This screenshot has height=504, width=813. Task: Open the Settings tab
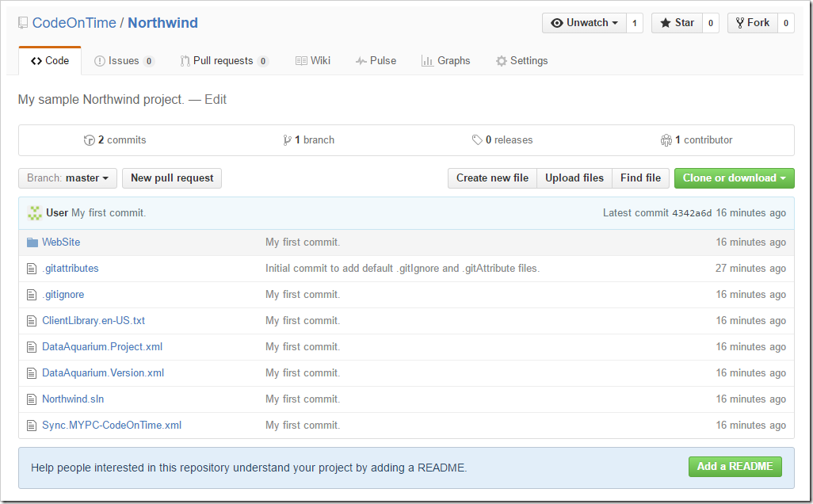[x=521, y=61]
